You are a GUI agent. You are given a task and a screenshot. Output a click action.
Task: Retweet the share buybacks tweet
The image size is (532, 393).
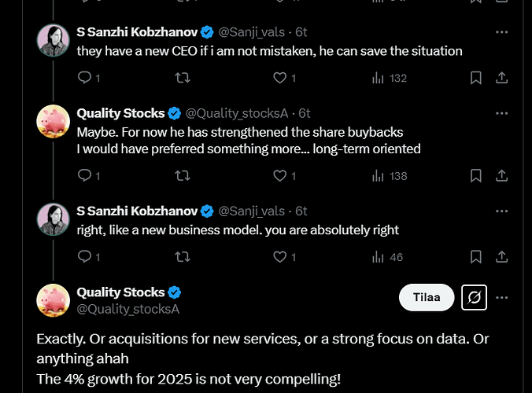183,176
